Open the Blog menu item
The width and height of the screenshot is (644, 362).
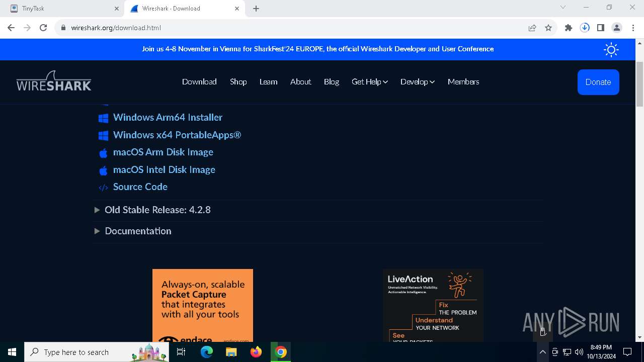(331, 82)
